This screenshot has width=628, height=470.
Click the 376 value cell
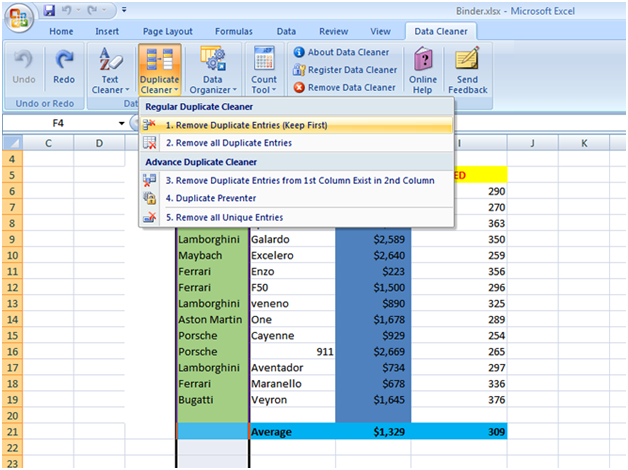click(x=459, y=400)
